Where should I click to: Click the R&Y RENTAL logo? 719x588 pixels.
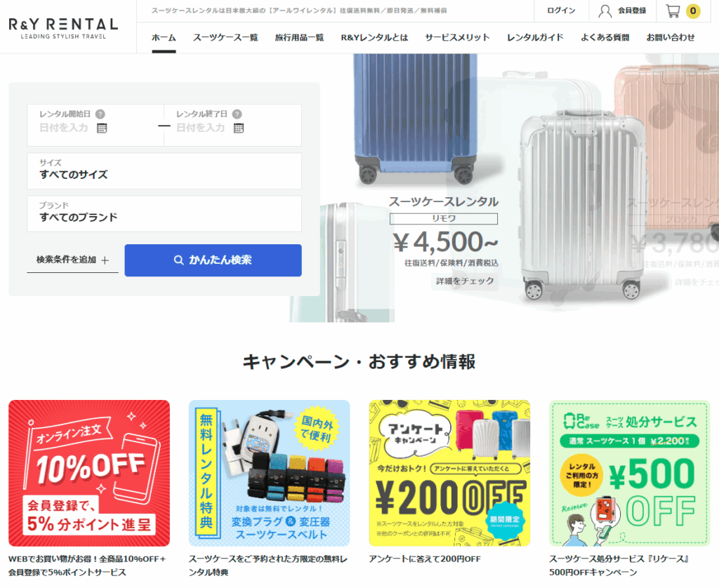(63, 28)
